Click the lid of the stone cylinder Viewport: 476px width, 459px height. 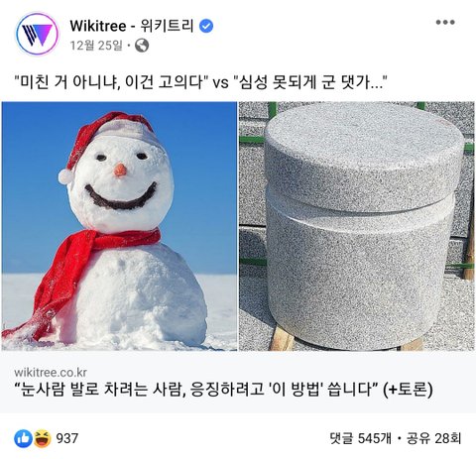[x=364, y=156]
